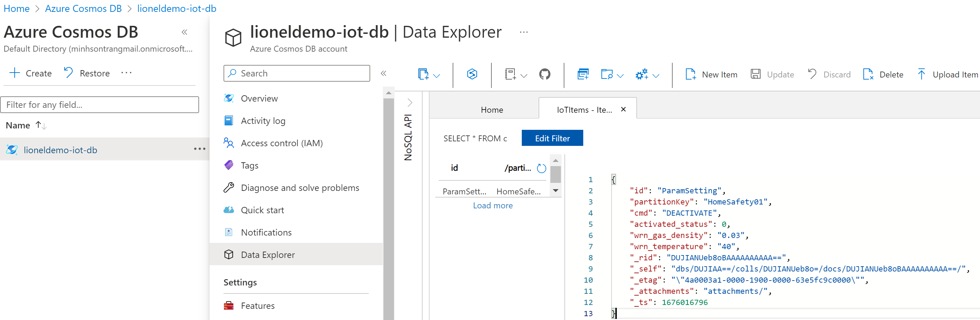Open the New Notebook icon
The height and width of the screenshot is (320, 980).
510,74
